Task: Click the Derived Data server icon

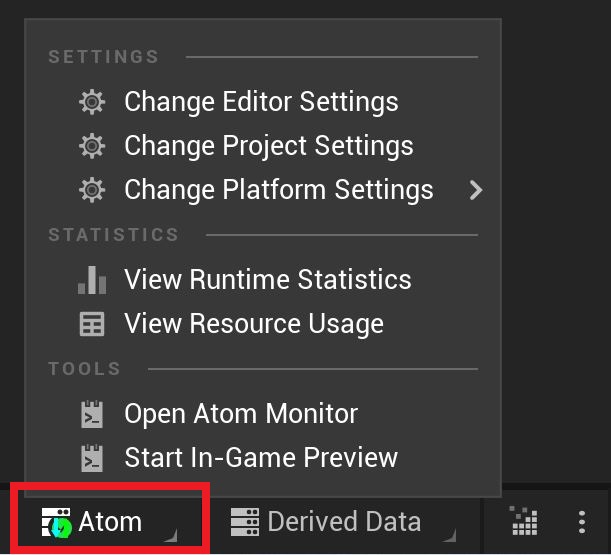Action: [245, 522]
